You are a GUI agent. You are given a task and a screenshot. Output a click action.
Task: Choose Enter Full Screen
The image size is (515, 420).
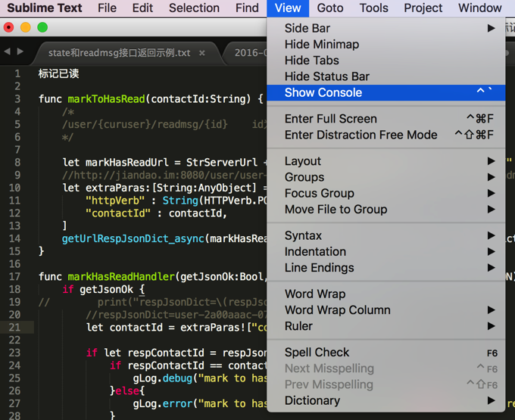tap(331, 118)
